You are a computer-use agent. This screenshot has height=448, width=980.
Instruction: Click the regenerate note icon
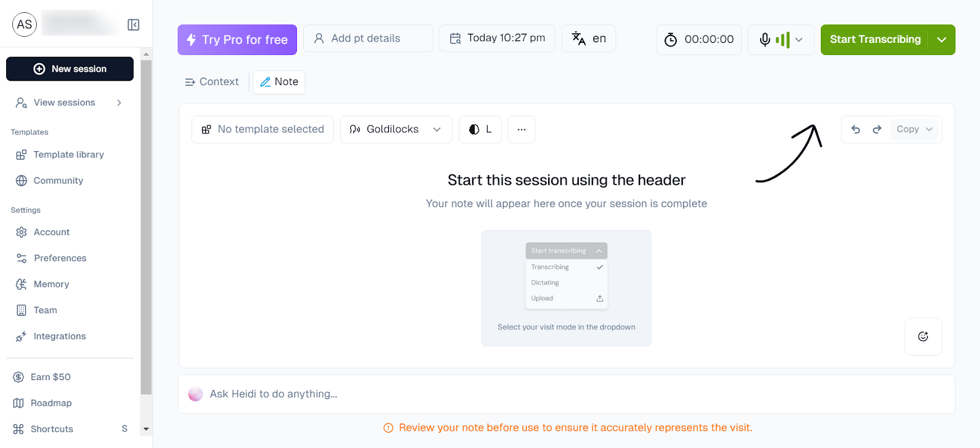pyautogui.click(x=922, y=337)
